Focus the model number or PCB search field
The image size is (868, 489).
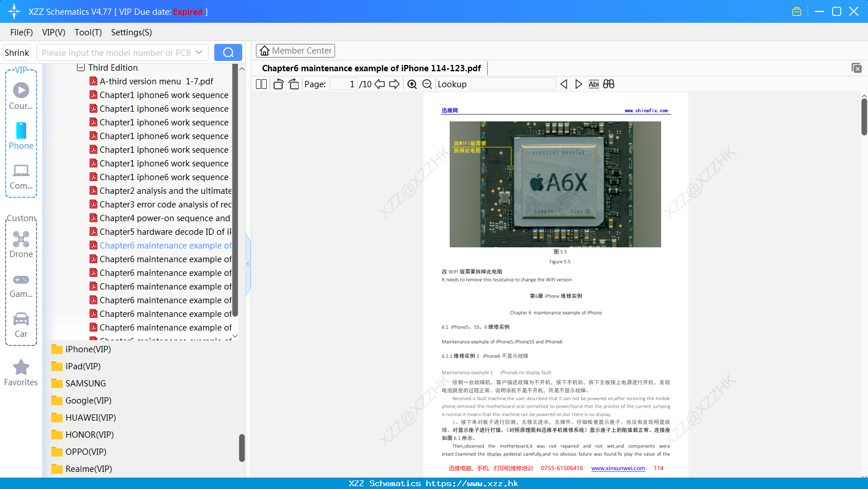coord(116,52)
